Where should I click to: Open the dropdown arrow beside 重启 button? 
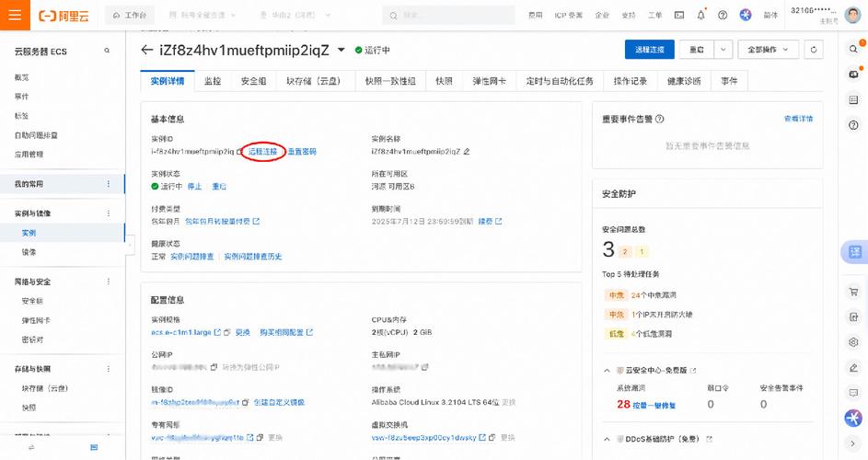point(723,50)
